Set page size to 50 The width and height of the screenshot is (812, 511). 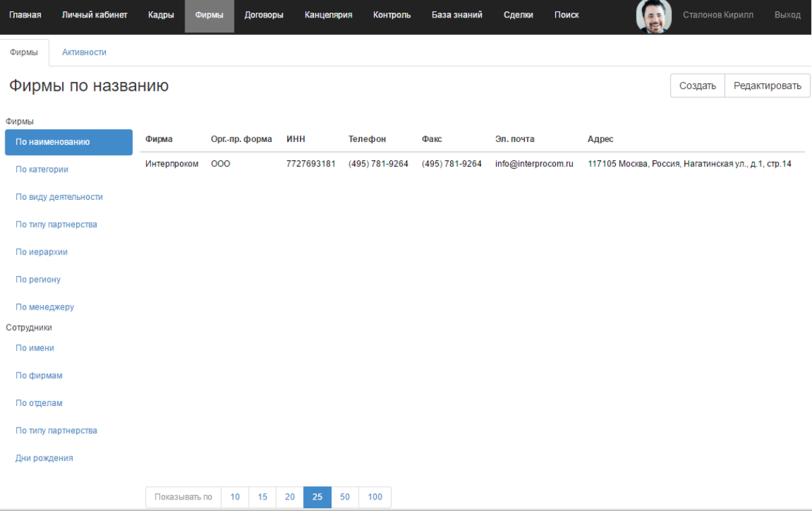(x=344, y=497)
